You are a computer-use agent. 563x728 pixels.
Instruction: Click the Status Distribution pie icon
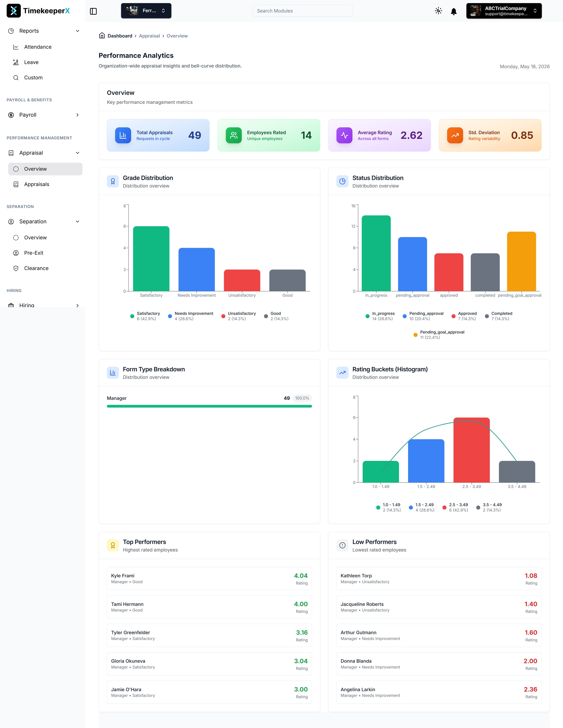(x=342, y=181)
